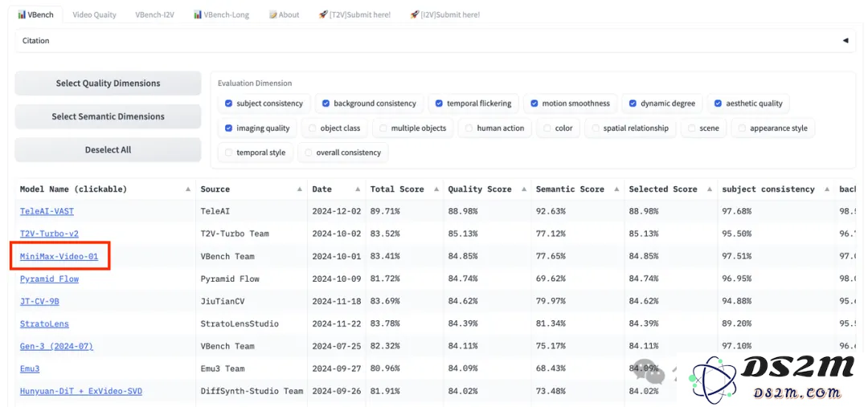Uncheck motion smoothness checkbox
Viewport: 868px width, 407px height.
click(x=534, y=104)
